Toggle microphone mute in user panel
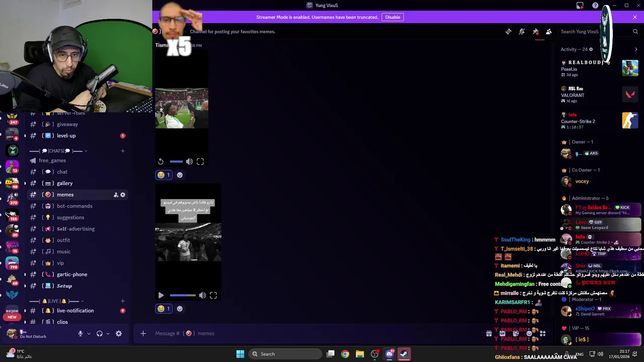Screen dimensions: 644x362 (80, 333)
